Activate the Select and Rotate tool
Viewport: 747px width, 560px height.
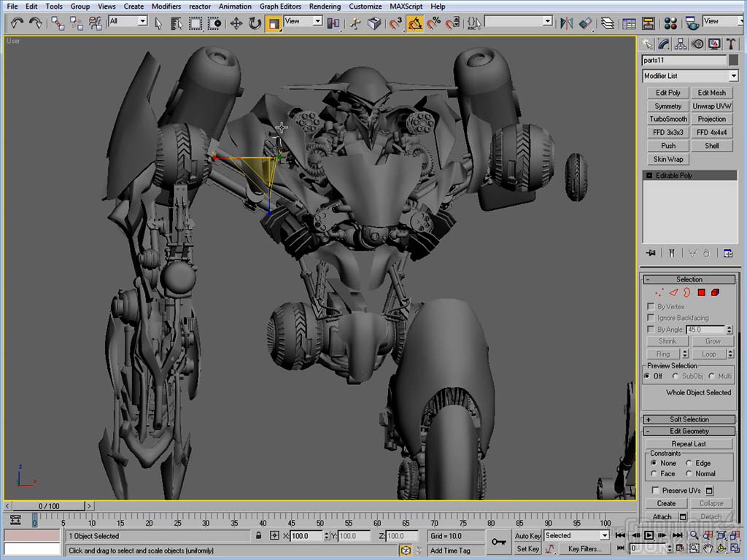point(255,23)
